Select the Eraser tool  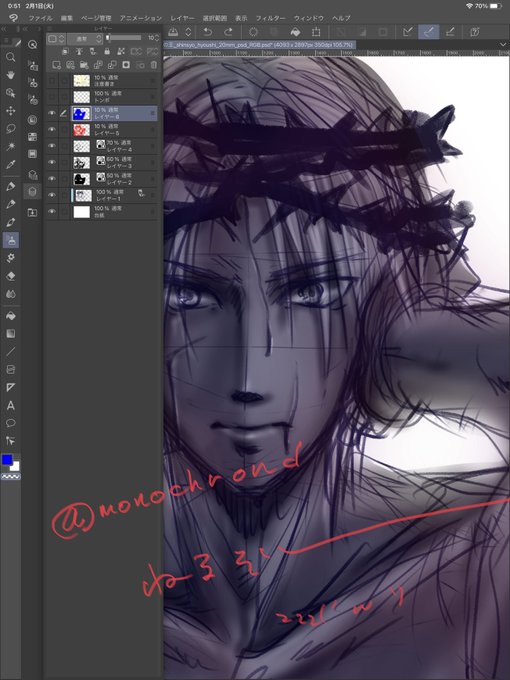[10, 276]
